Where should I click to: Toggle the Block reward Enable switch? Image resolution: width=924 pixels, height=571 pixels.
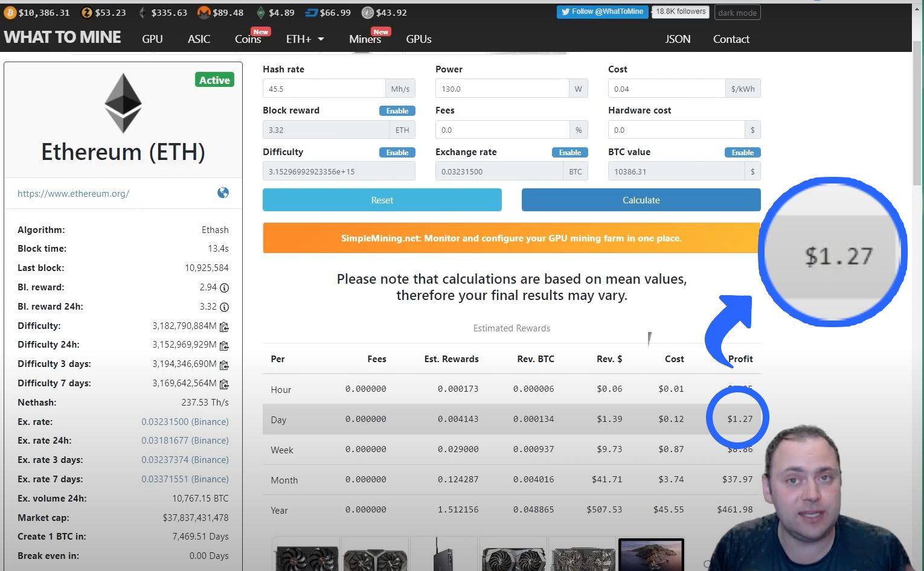tap(397, 111)
